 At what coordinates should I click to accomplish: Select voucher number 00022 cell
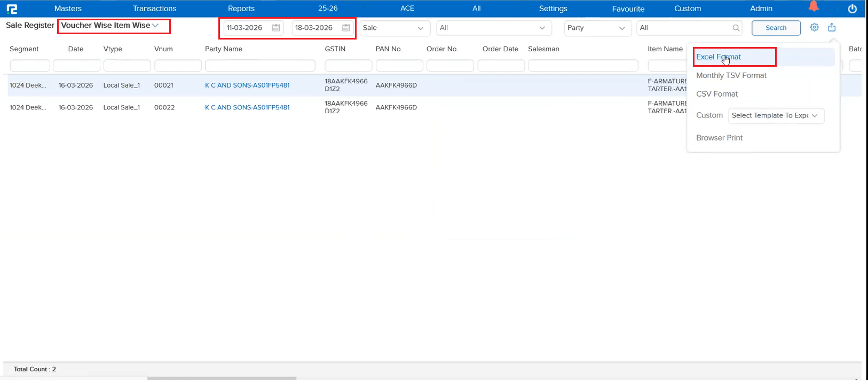[x=164, y=107]
